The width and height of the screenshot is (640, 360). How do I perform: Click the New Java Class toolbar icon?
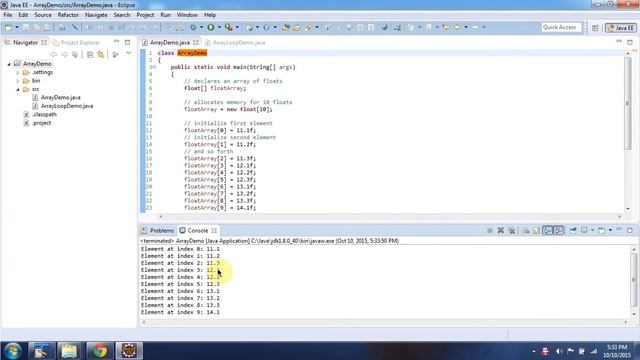(x=267, y=27)
